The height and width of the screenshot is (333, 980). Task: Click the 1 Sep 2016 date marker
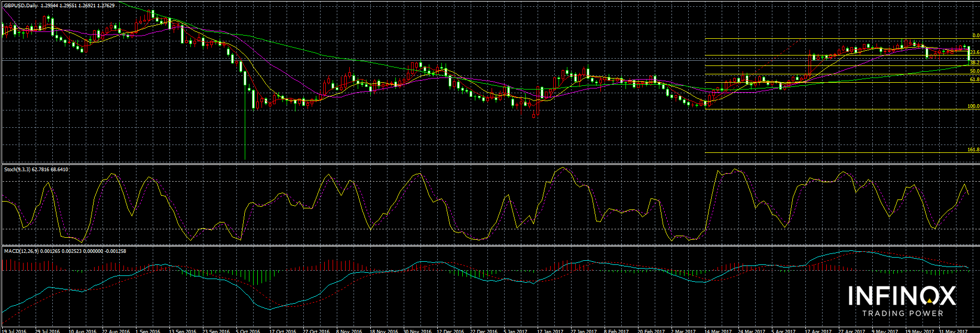pyautogui.click(x=147, y=331)
